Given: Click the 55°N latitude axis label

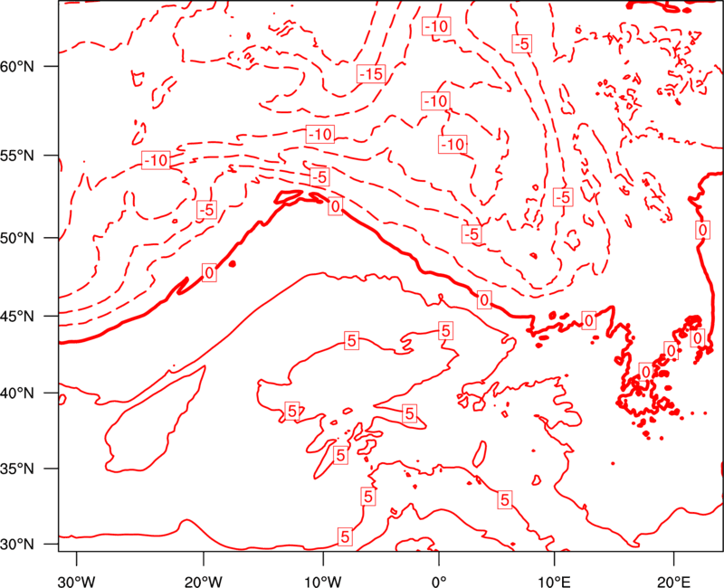Looking at the screenshot, I should (x=17, y=156).
